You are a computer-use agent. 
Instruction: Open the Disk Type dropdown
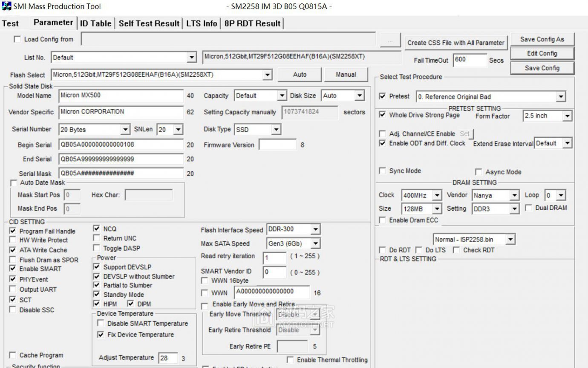pyautogui.click(x=258, y=129)
